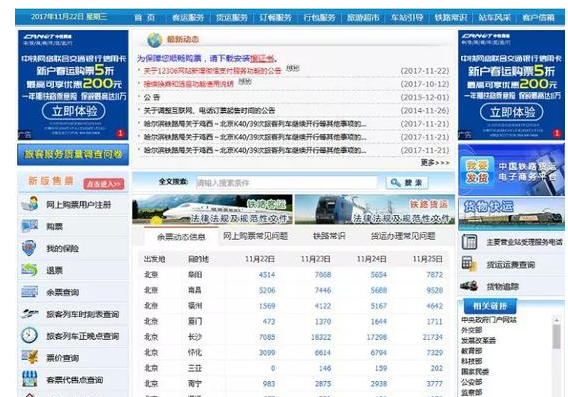Click the 科技部 related link
The image size is (568, 397).
pyautogui.click(x=471, y=361)
